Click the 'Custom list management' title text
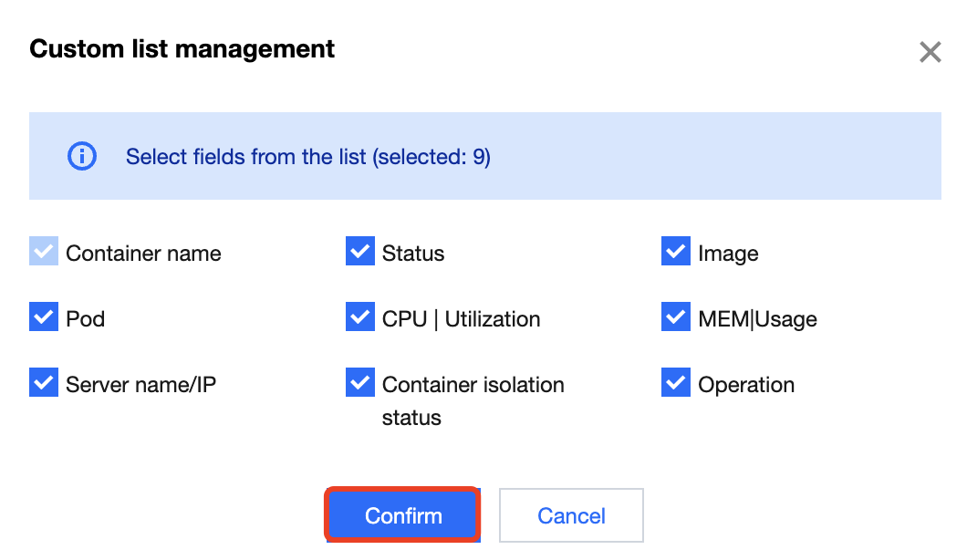967x560 pixels. click(182, 48)
